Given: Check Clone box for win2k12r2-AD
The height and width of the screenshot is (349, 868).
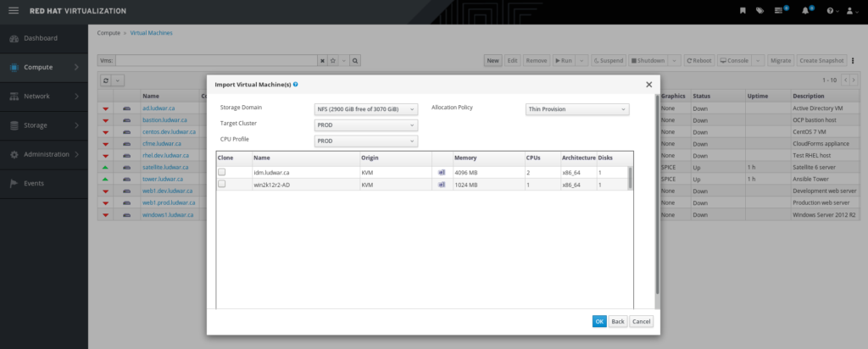Looking at the screenshot, I should click(x=222, y=184).
